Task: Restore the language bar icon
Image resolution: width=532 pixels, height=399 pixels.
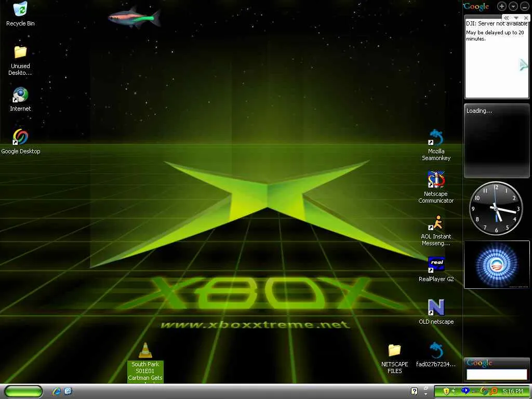Action: [426, 388]
